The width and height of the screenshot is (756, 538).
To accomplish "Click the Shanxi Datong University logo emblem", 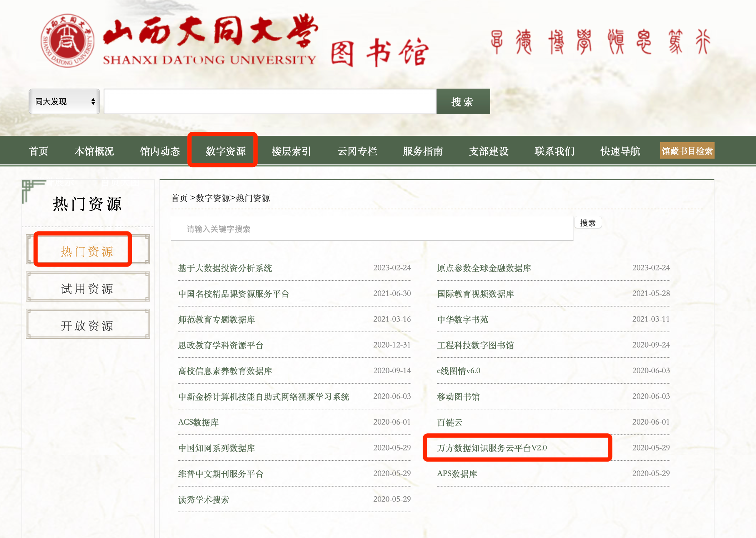I will point(67,41).
